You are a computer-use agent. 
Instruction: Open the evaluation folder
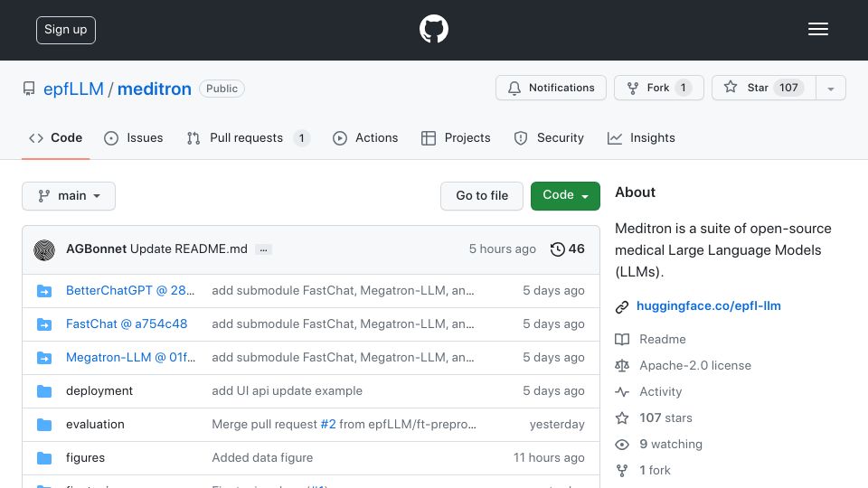[95, 425]
